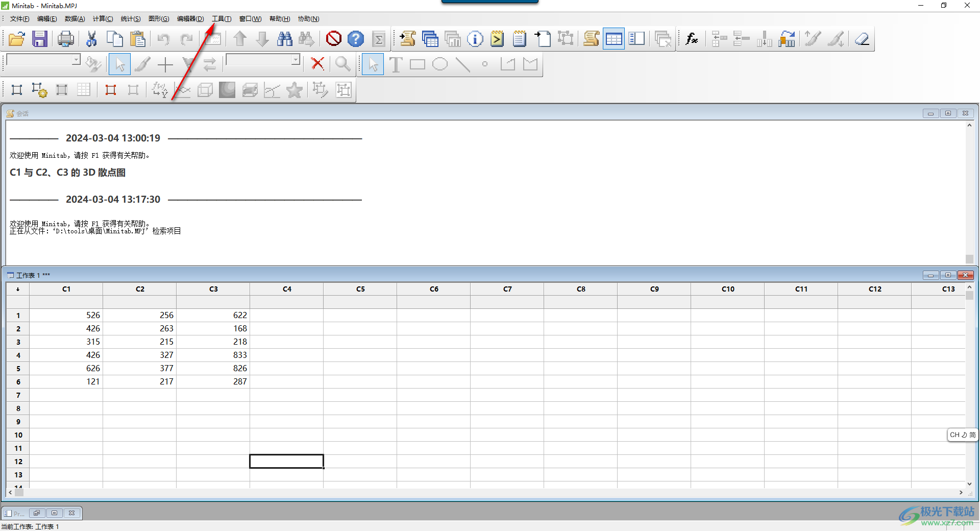Show the Worksheets folder icon
Image resolution: width=980 pixels, height=531 pixels.
tap(430, 39)
